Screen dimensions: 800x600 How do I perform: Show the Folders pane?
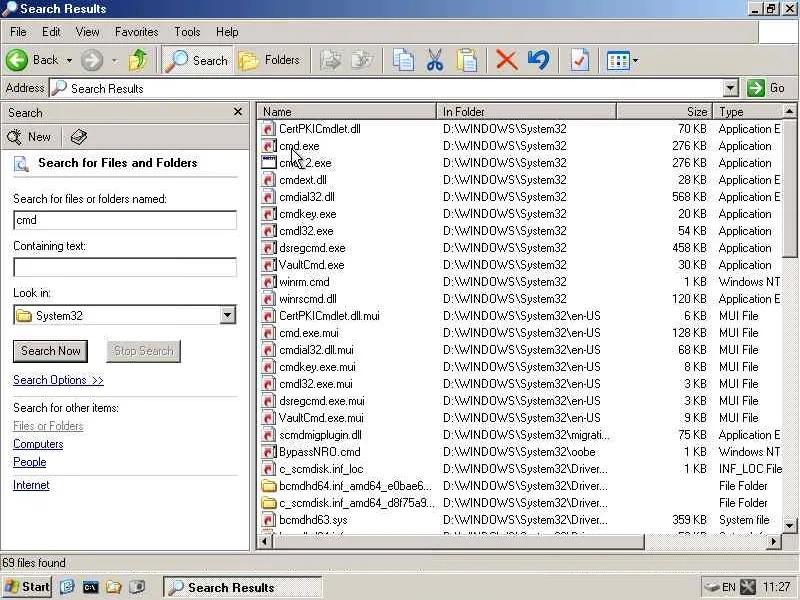(269, 60)
